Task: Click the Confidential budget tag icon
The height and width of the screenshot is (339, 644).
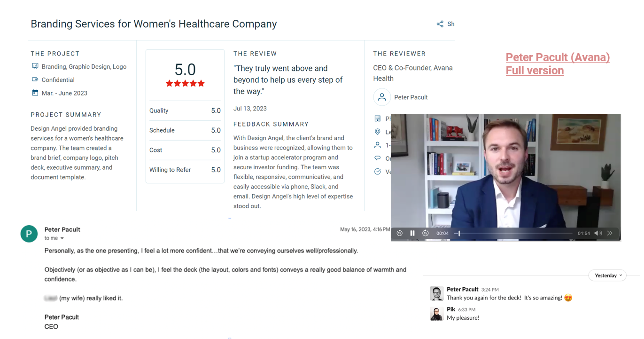Action: tap(35, 79)
